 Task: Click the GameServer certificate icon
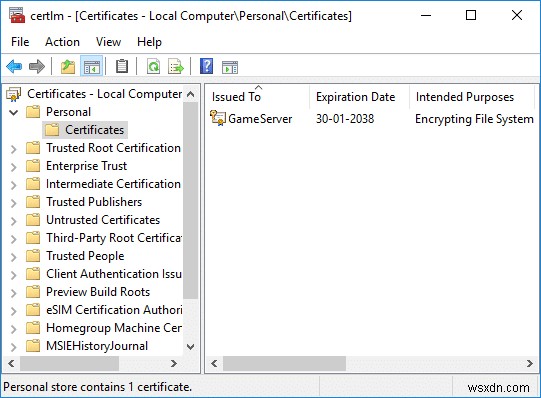point(218,118)
